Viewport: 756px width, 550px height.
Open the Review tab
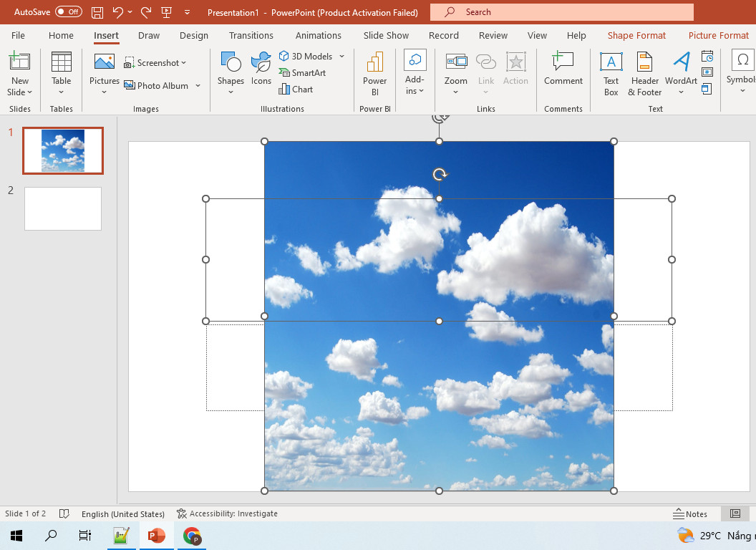click(x=493, y=35)
